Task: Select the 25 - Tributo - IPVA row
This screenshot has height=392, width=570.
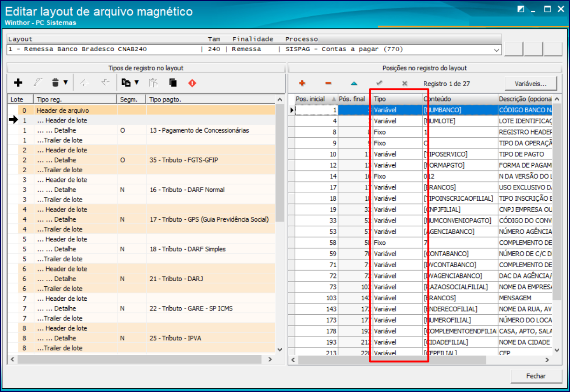Action: coord(142,338)
